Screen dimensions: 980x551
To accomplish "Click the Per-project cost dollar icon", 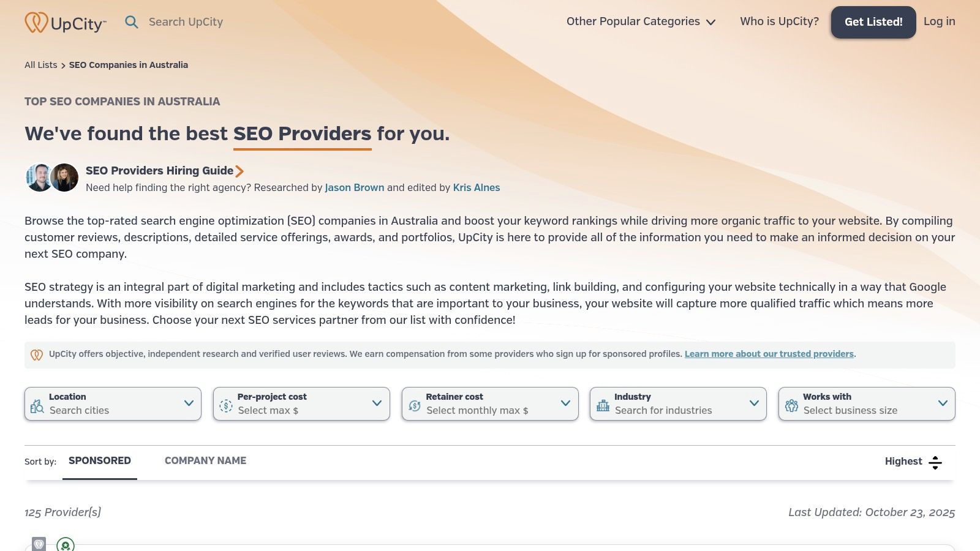I will point(226,406).
